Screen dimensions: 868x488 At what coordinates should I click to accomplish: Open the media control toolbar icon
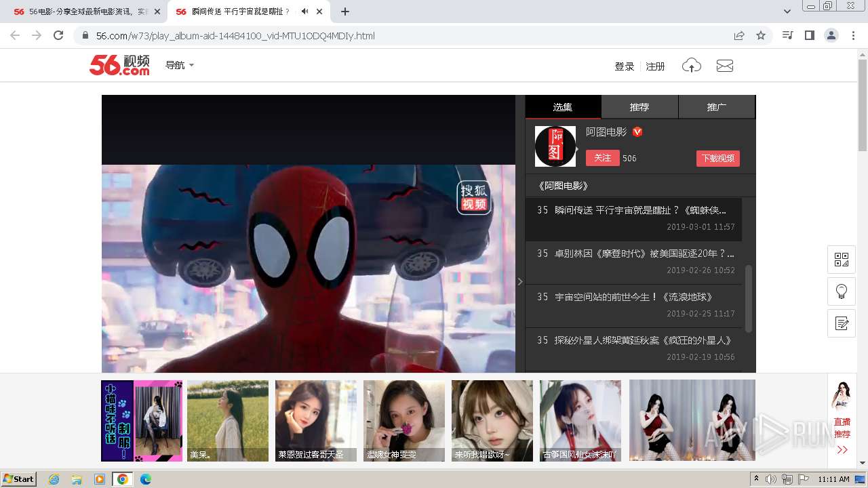click(x=787, y=35)
